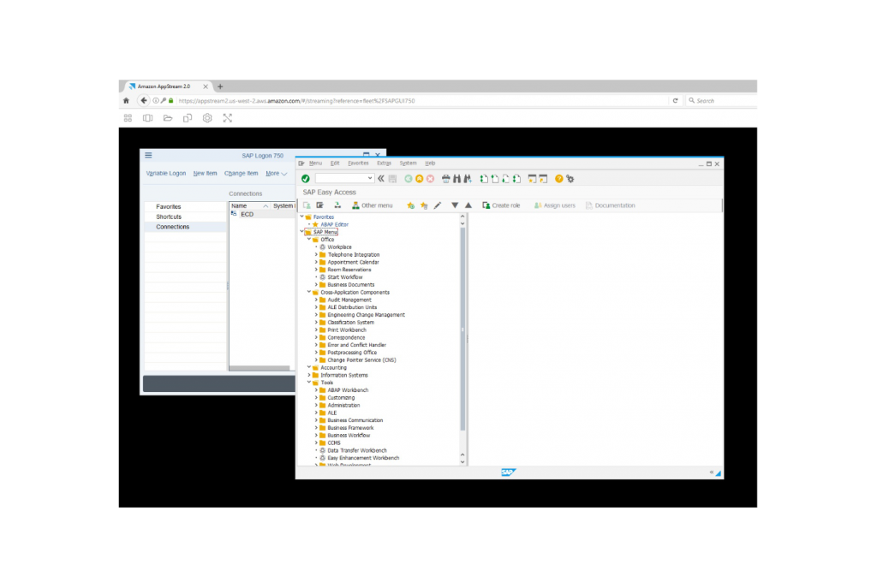Click the Assign users button
Viewport: 877px width, 588px height.
pos(554,205)
